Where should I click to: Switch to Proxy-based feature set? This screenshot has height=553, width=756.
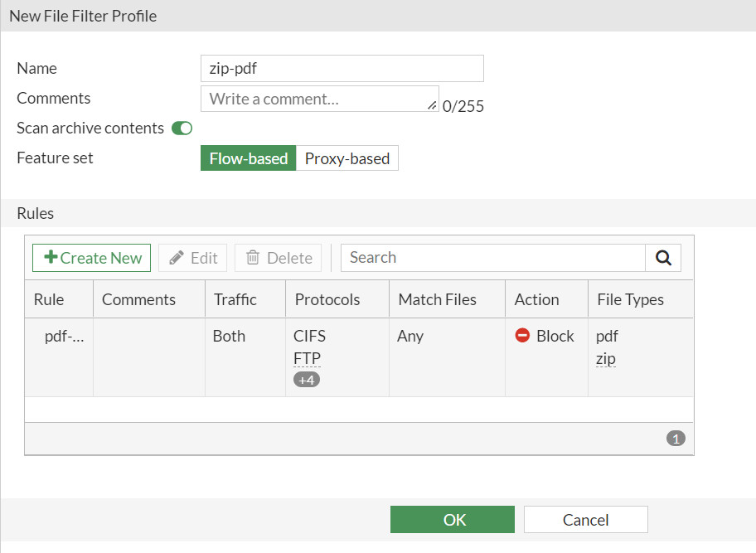(347, 158)
